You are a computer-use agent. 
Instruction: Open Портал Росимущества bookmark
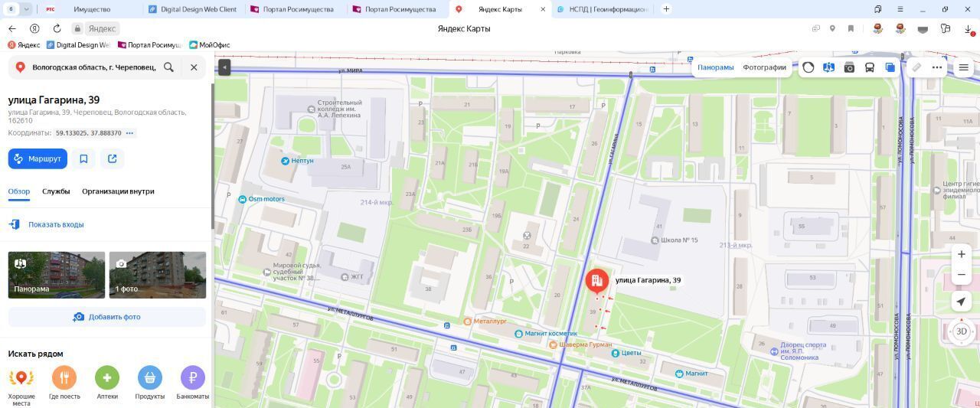[x=150, y=45]
